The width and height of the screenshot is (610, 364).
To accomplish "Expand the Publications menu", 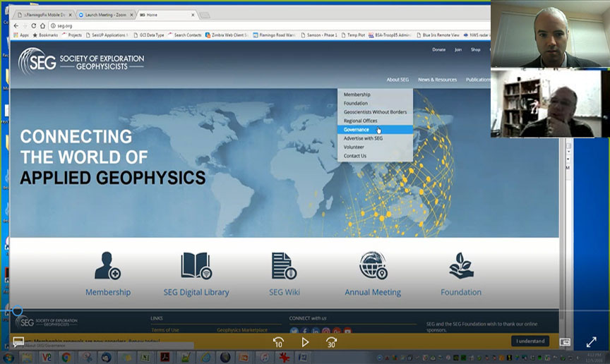I will (x=478, y=79).
